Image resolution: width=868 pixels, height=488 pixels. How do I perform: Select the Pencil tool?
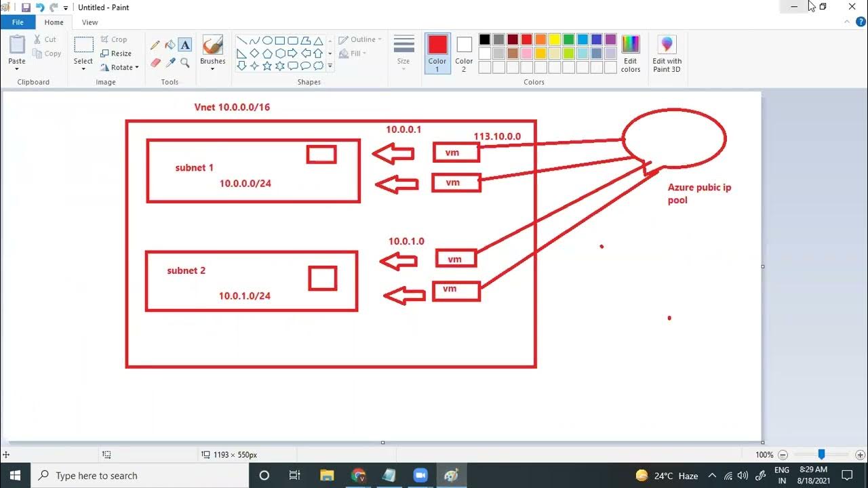point(155,45)
